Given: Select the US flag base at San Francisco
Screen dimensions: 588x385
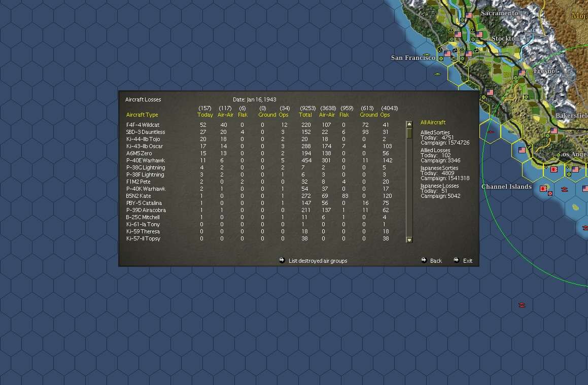Looking at the screenshot, I should click(447, 54).
